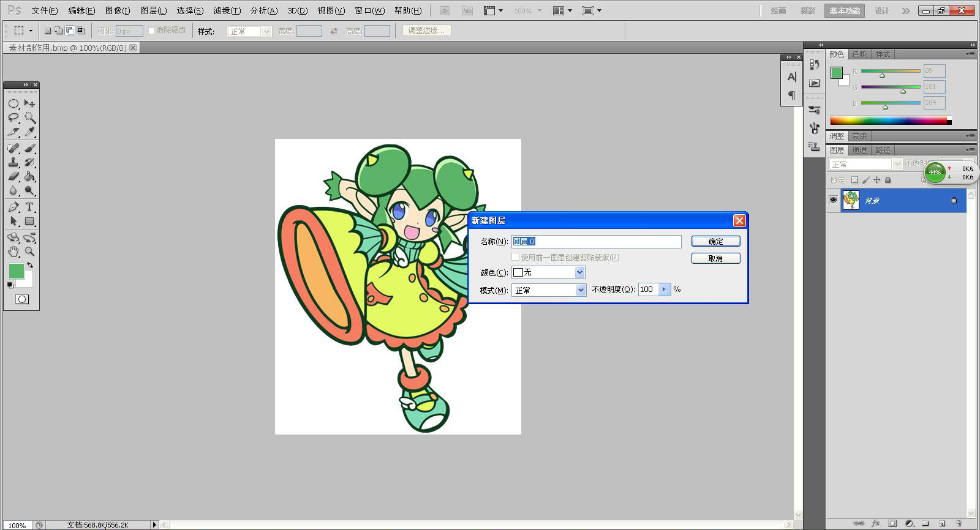Select the Brush tool

click(29, 148)
